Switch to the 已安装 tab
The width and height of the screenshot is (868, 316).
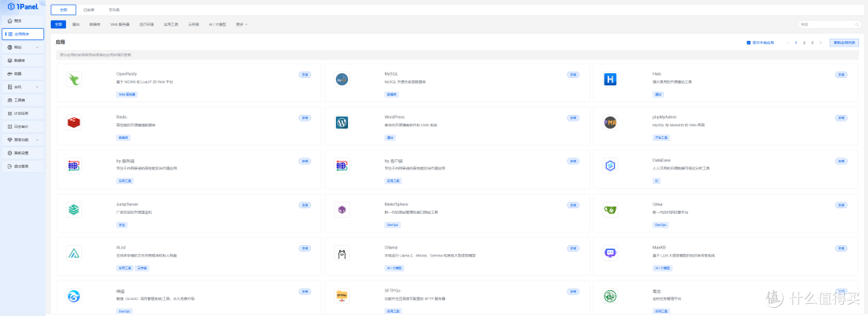(x=88, y=10)
